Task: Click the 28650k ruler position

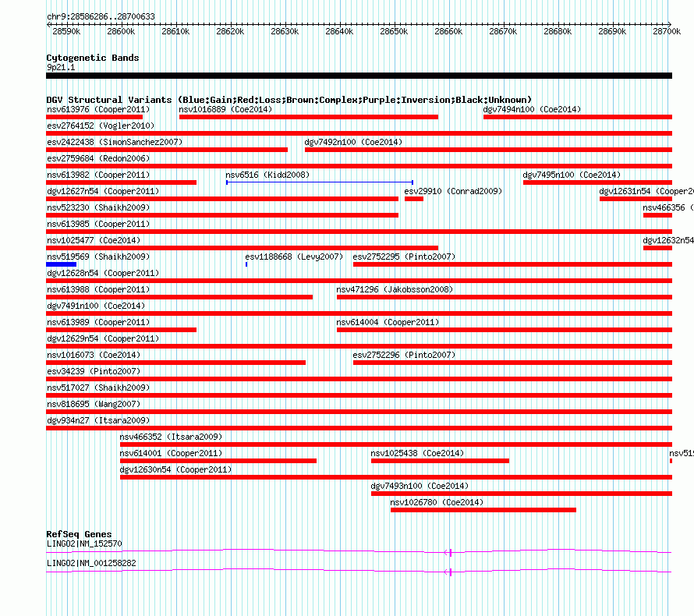Action: [394, 31]
